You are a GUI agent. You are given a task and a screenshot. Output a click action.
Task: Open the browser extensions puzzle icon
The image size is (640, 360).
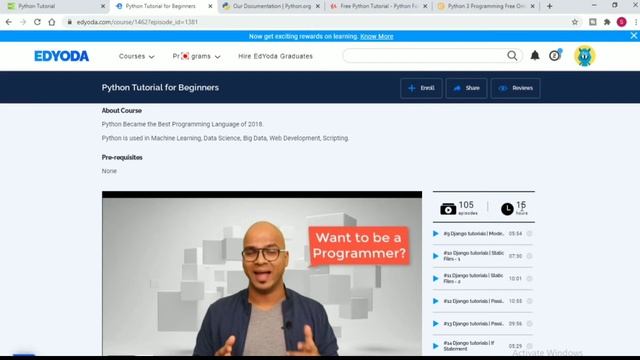[x=607, y=22]
